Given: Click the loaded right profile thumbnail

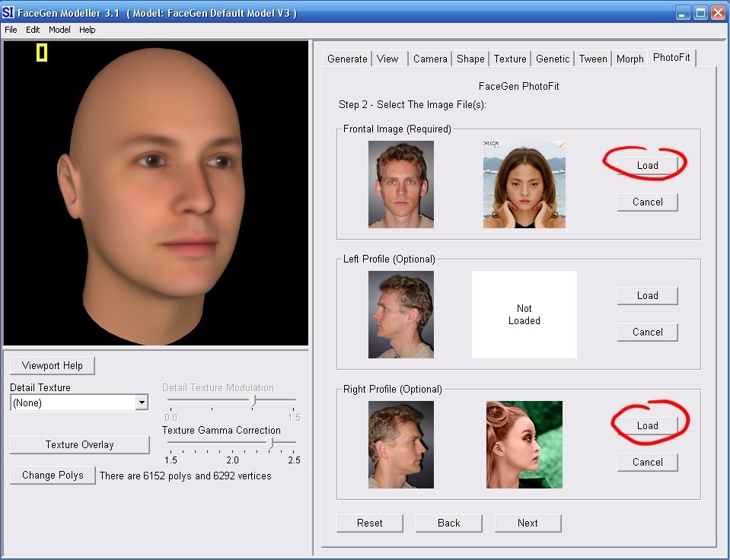Looking at the screenshot, I should [x=524, y=444].
